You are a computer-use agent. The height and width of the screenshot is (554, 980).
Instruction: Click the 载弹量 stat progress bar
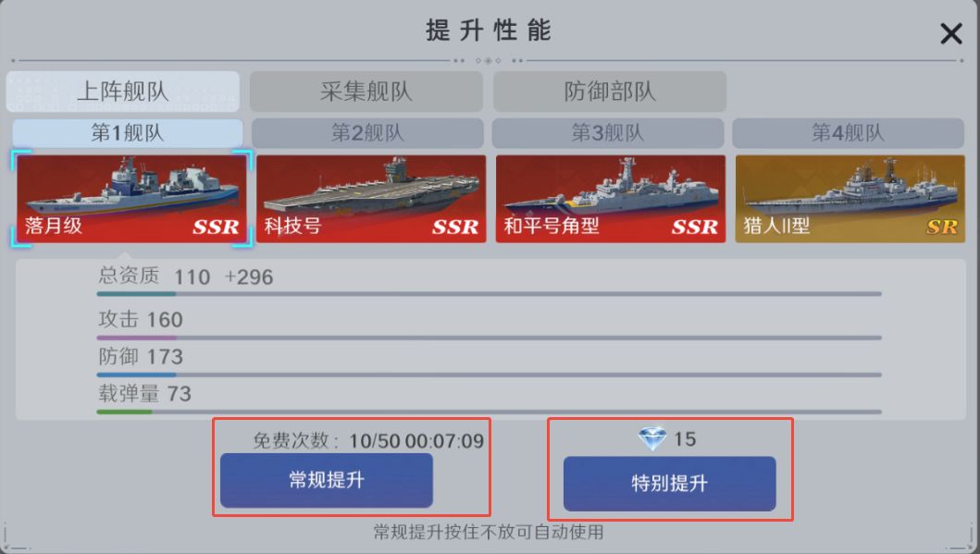(x=489, y=412)
